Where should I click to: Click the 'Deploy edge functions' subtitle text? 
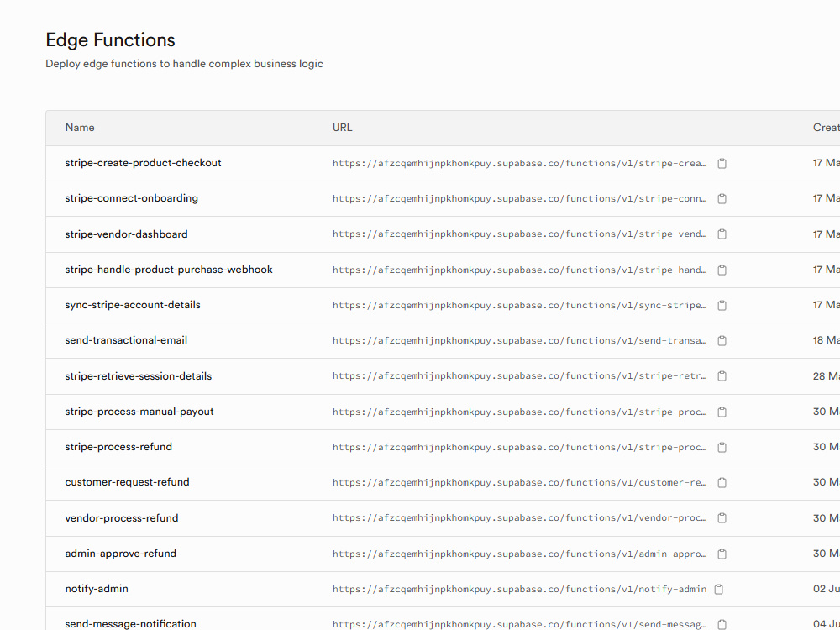[184, 64]
